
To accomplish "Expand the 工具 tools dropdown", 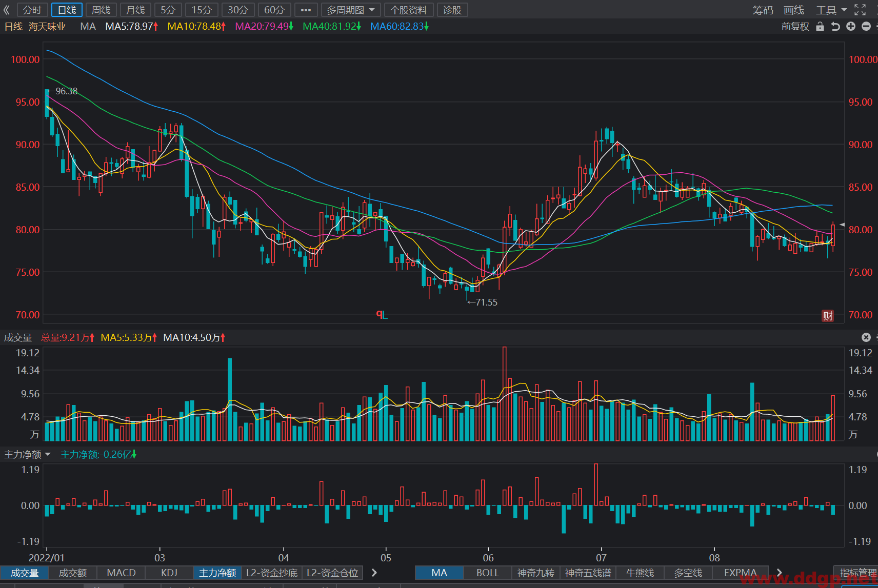I will (831, 10).
